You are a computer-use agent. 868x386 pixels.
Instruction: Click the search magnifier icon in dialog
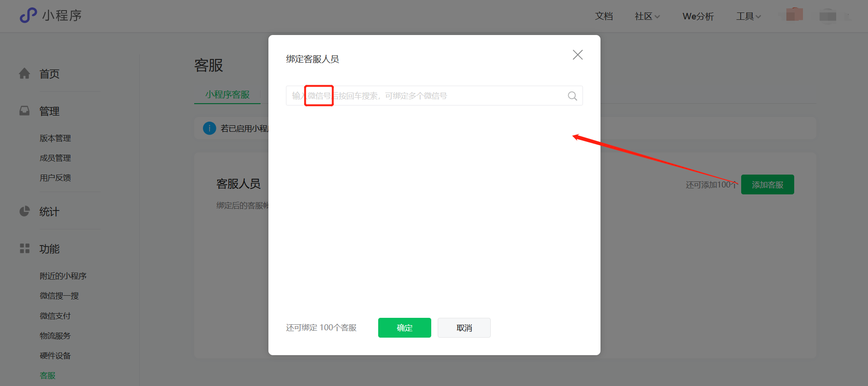point(572,96)
